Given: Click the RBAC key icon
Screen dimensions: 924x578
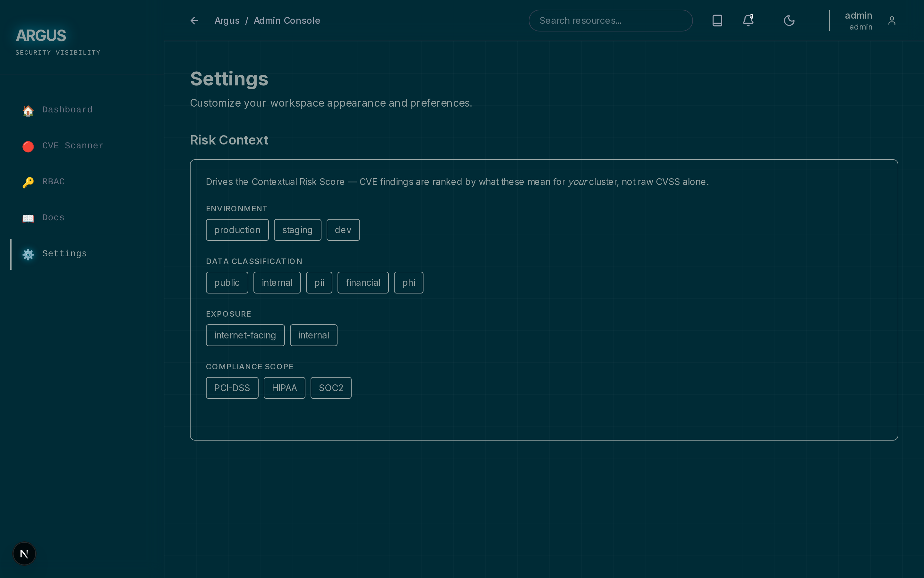Looking at the screenshot, I should [x=28, y=182].
